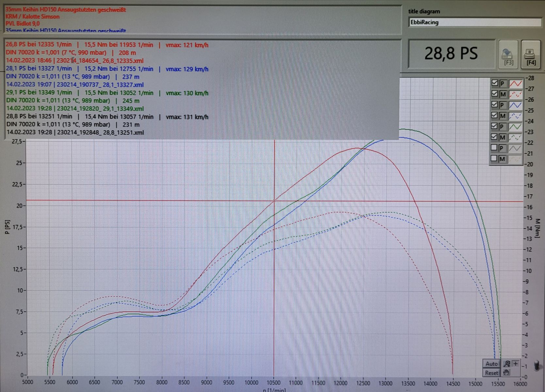Viewport: 545px width, 392px height.
Task: Click the title diagram EbbiRacing text field
Action: pos(475,22)
